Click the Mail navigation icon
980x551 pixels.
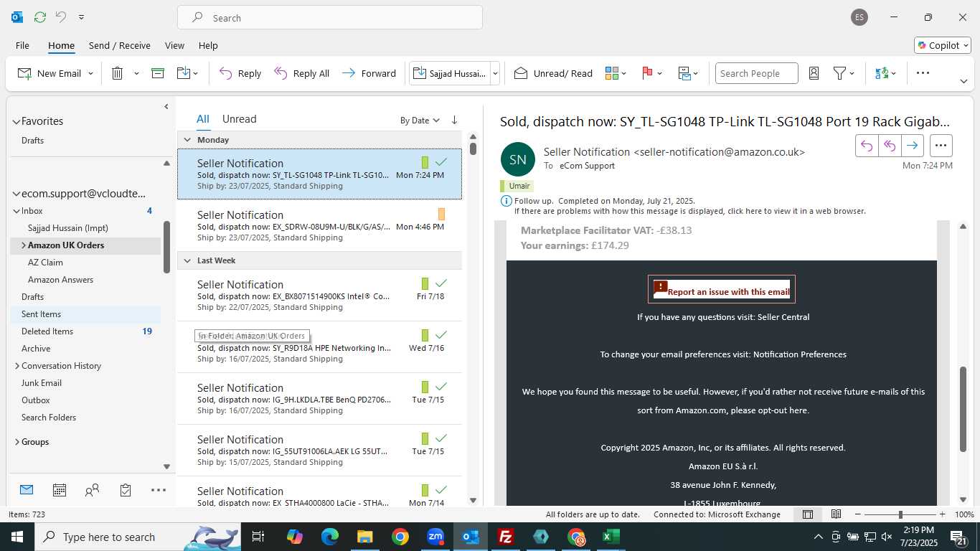point(27,490)
